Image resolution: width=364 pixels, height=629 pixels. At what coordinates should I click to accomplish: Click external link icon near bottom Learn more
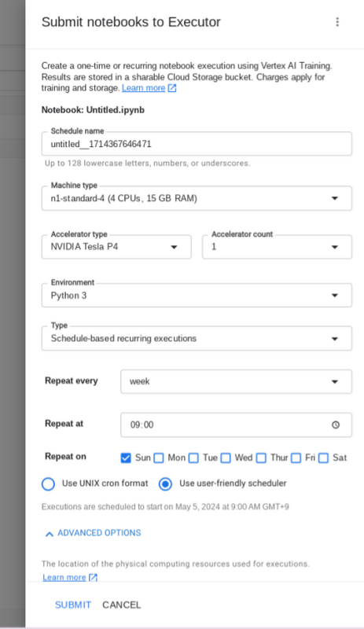[x=93, y=577]
